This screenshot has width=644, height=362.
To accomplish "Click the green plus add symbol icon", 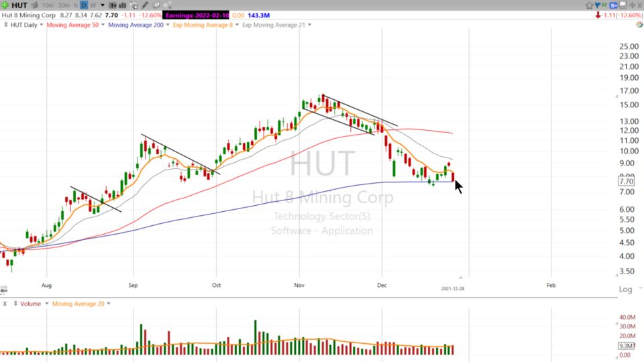I will 6,5.
